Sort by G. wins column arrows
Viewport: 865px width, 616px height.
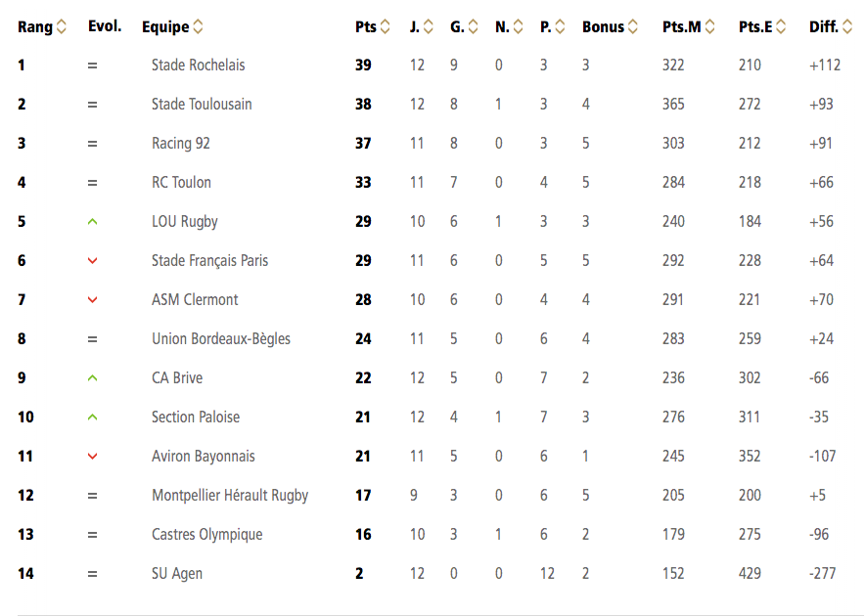[x=473, y=26]
